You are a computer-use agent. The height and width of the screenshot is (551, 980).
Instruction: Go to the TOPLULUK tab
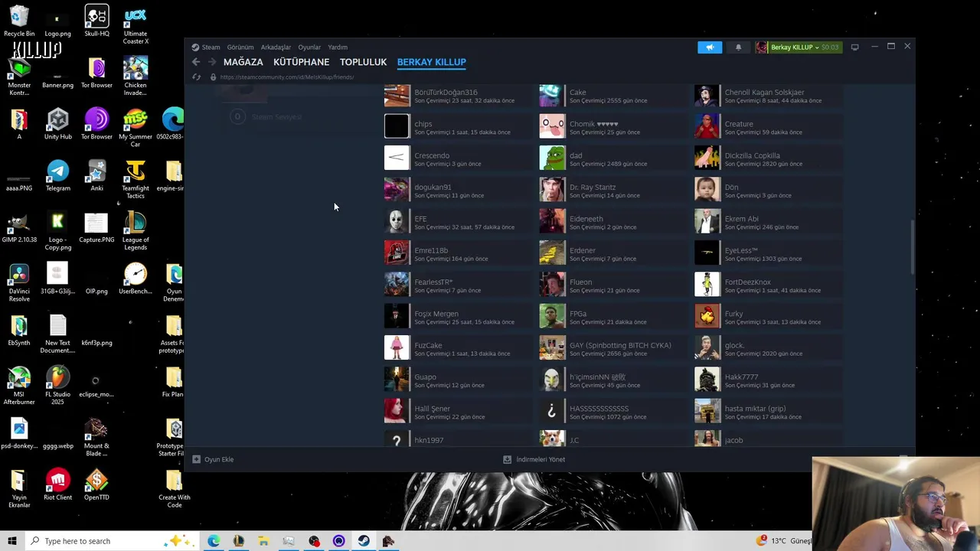(x=363, y=62)
